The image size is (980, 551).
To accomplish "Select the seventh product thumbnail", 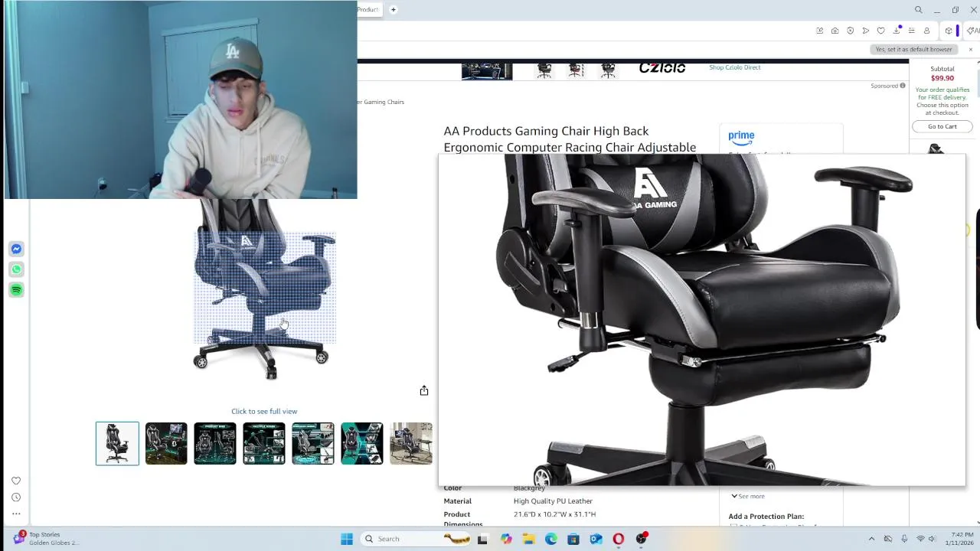I will [x=411, y=443].
